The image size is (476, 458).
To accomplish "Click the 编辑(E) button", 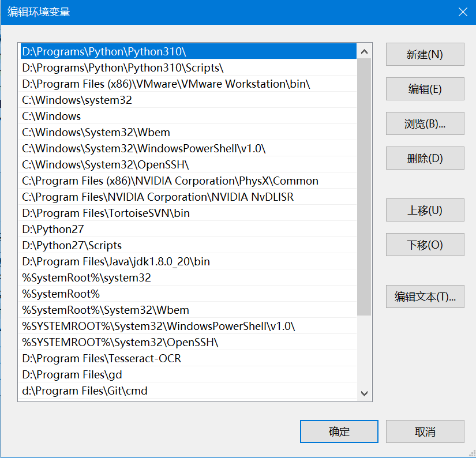I will [425, 89].
